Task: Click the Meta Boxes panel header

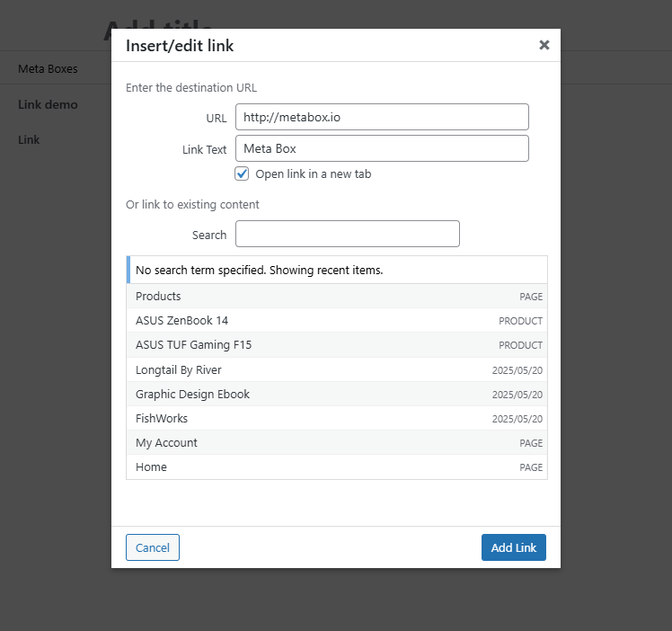Action: (48, 68)
